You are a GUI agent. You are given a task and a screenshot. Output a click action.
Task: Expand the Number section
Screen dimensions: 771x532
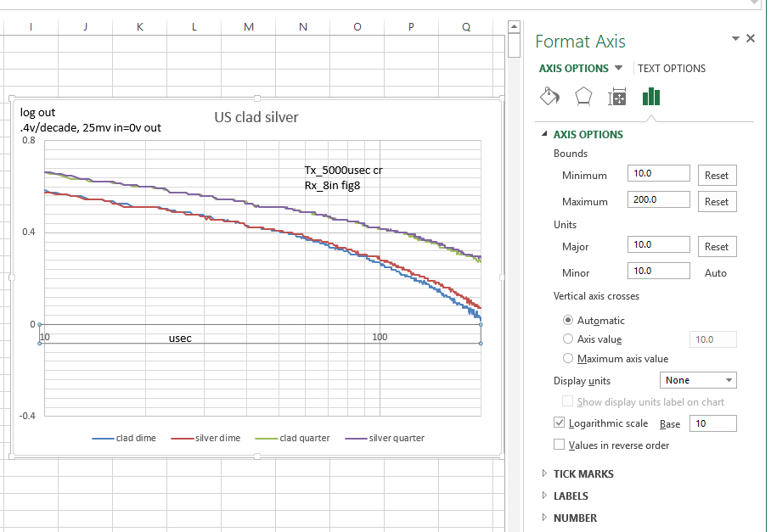click(574, 518)
